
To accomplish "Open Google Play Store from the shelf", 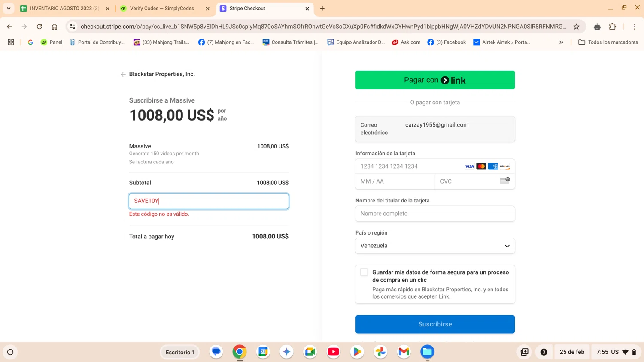I will click(357, 352).
